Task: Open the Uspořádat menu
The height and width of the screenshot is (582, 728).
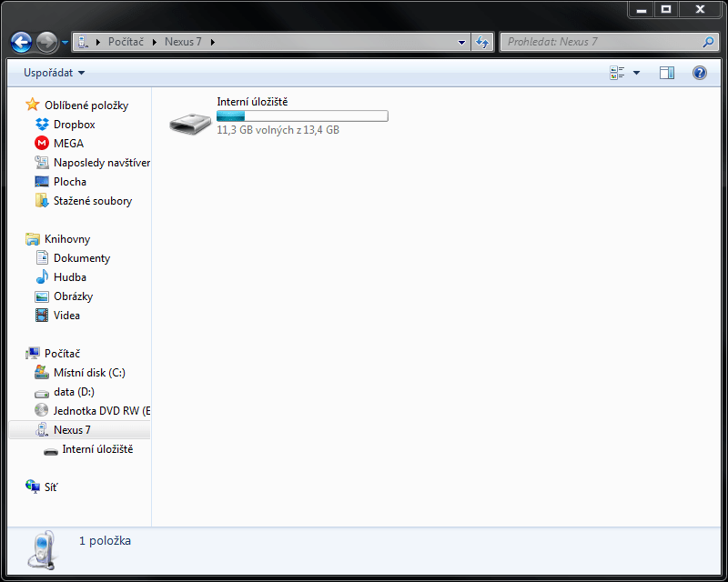Action: pos(55,73)
